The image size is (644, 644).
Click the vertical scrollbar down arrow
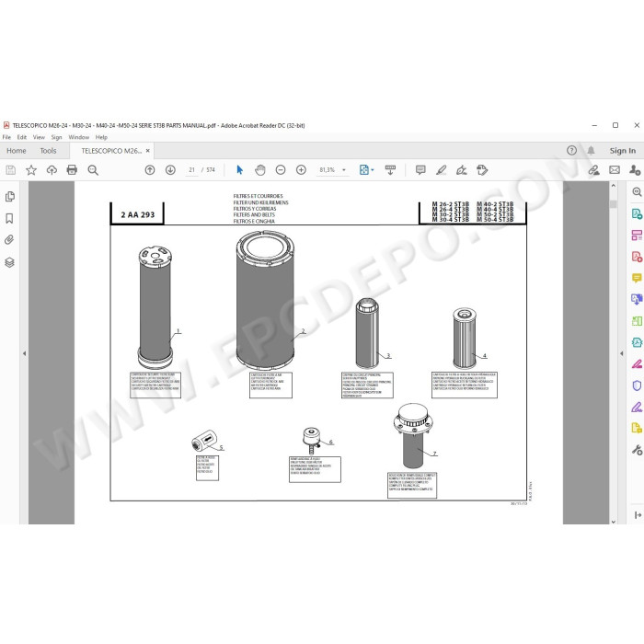(614, 522)
